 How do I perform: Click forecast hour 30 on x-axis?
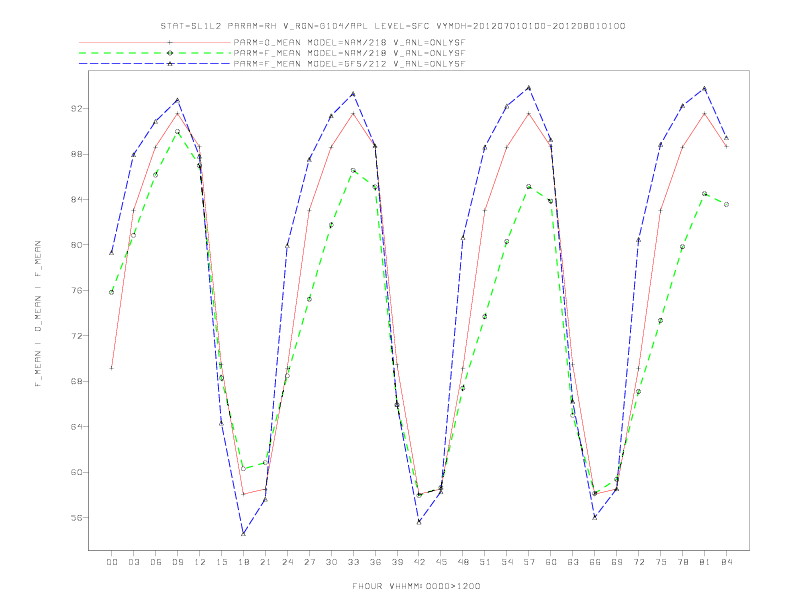pyautogui.click(x=331, y=562)
